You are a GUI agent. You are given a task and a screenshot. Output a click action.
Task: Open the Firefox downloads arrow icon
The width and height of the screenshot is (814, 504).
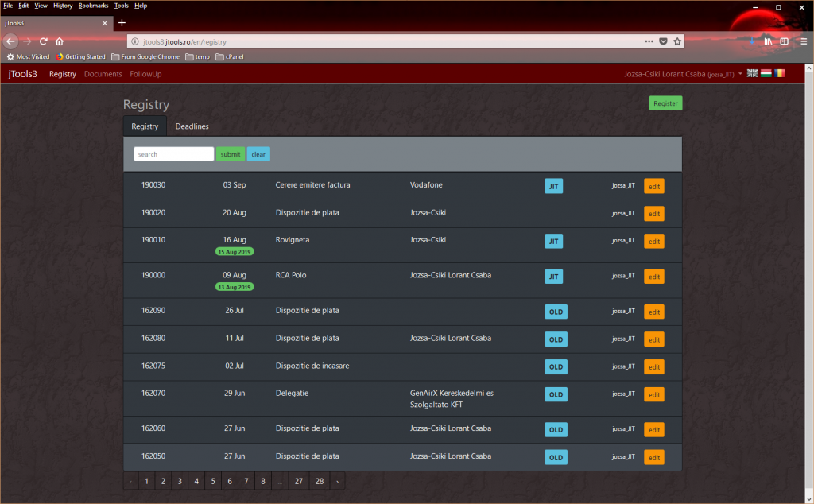[x=751, y=41]
